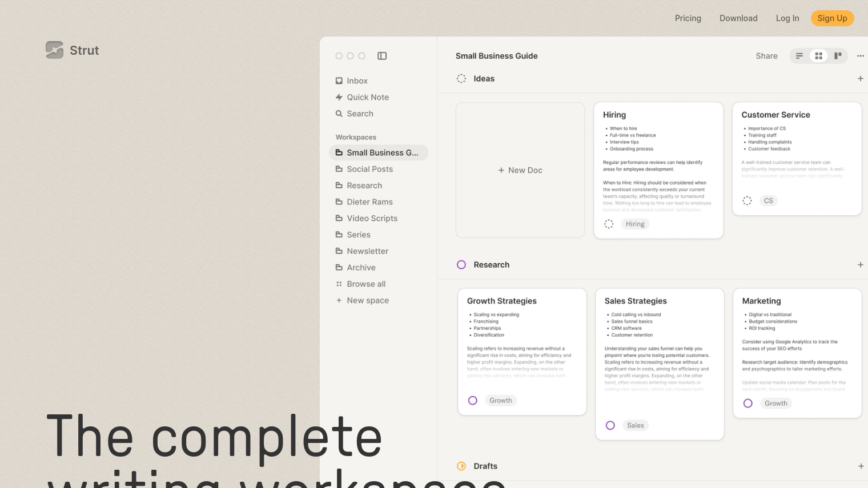
Task: Open the Download page
Action: (738, 18)
